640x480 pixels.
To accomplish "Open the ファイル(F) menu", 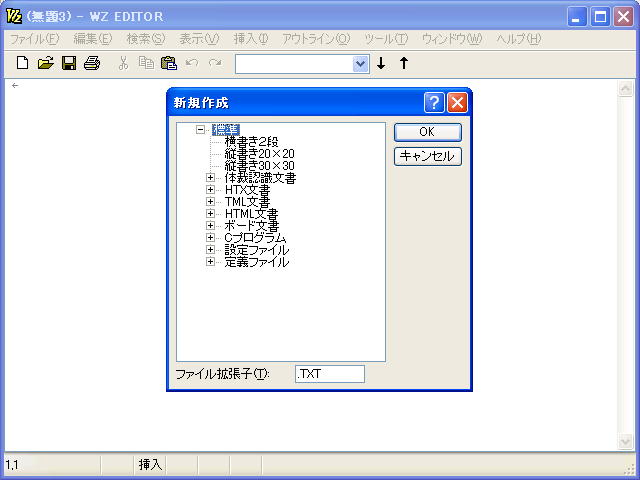I will (35, 39).
